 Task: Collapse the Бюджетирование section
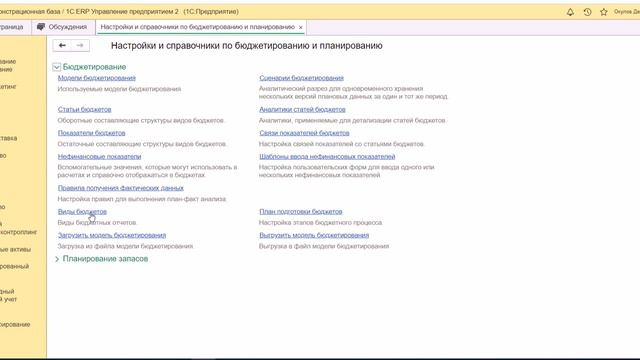56,67
